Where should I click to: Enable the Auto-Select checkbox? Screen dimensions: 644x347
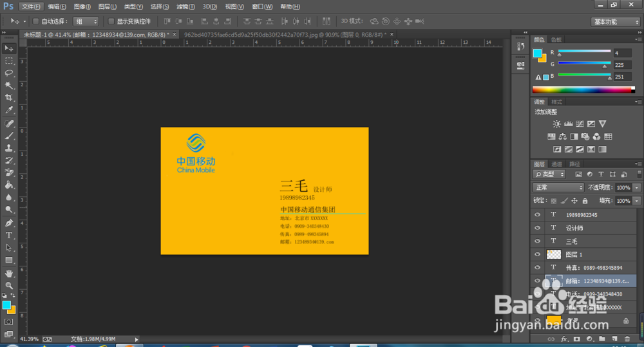point(35,21)
